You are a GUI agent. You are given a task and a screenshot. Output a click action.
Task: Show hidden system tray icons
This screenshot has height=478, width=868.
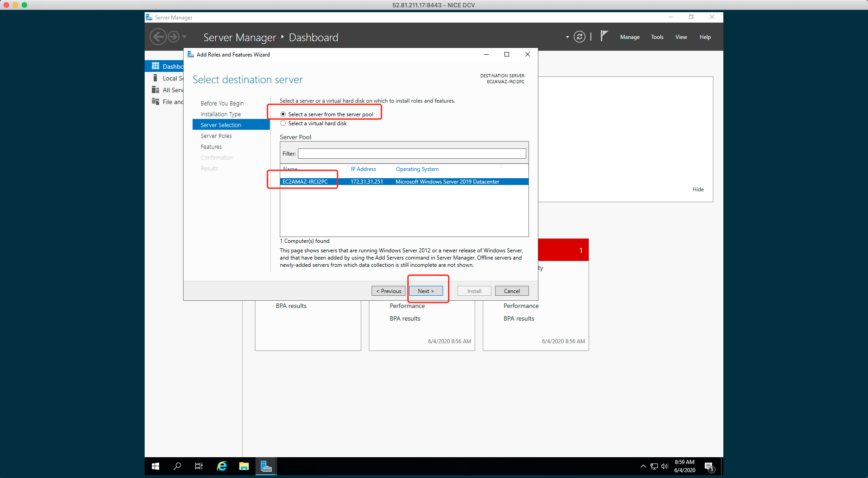tap(643, 466)
